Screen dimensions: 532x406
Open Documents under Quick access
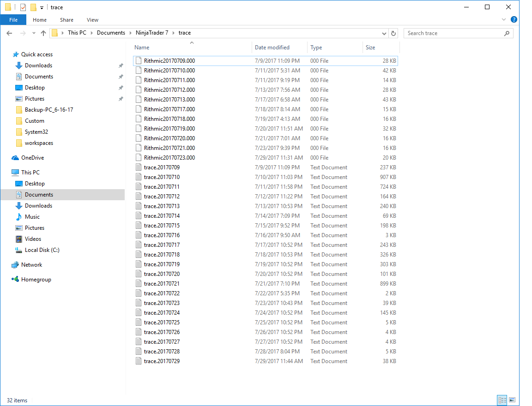click(x=39, y=77)
